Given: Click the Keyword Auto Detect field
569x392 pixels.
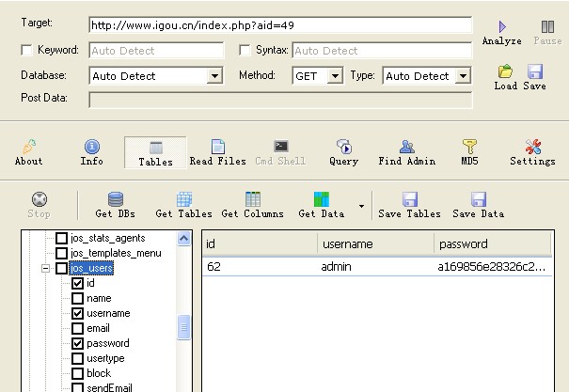Looking at the screenshot, I should coord(156,51).
